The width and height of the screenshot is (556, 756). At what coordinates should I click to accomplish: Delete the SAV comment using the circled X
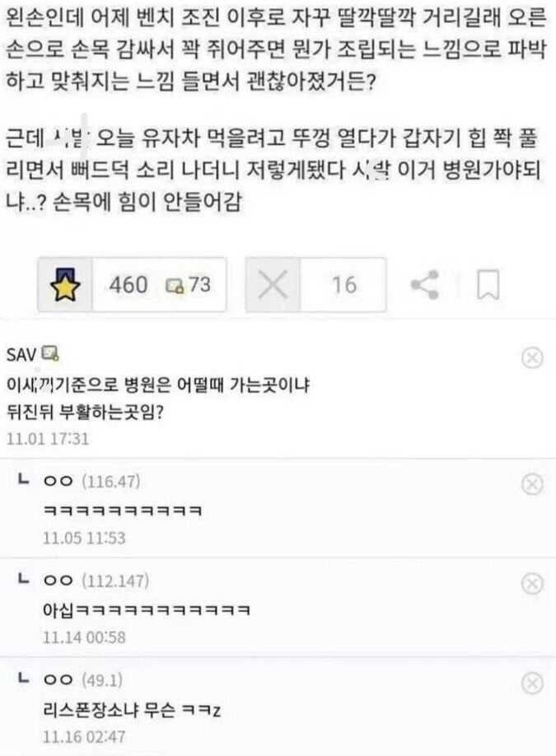click(x=532, y=357)
